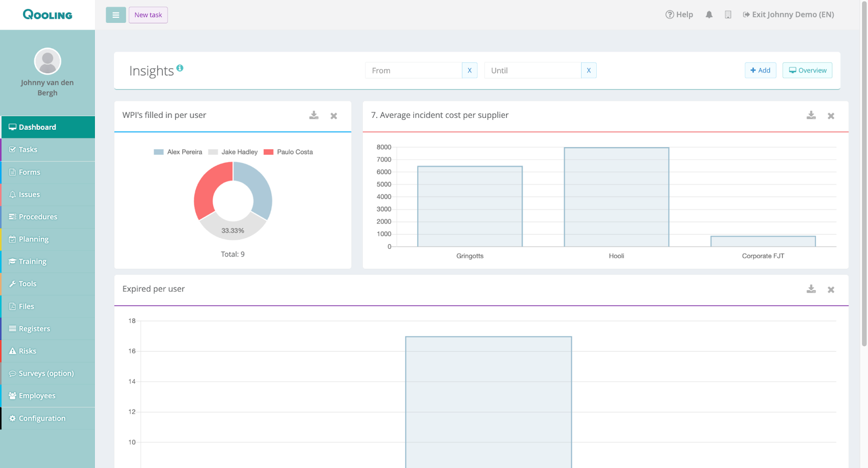Open Employees in the sidebar
The height and width of the screenshot is (468, 868).
48,395
